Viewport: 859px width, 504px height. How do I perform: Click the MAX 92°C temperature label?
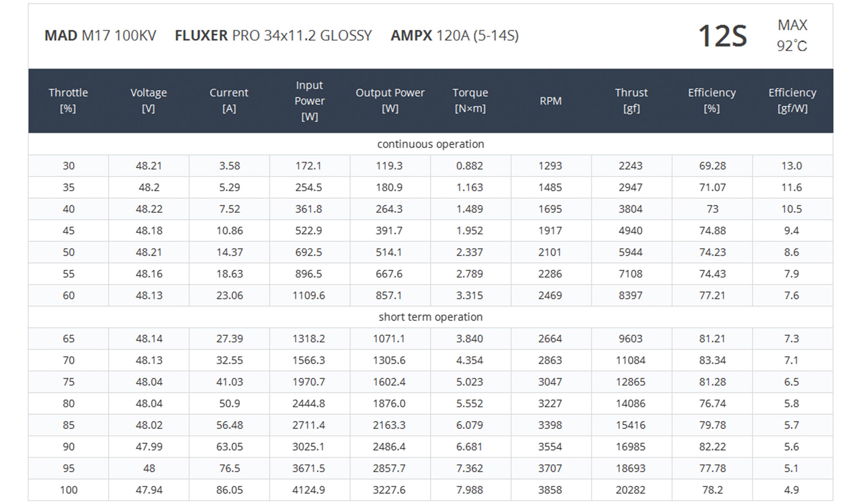[792, 35]
